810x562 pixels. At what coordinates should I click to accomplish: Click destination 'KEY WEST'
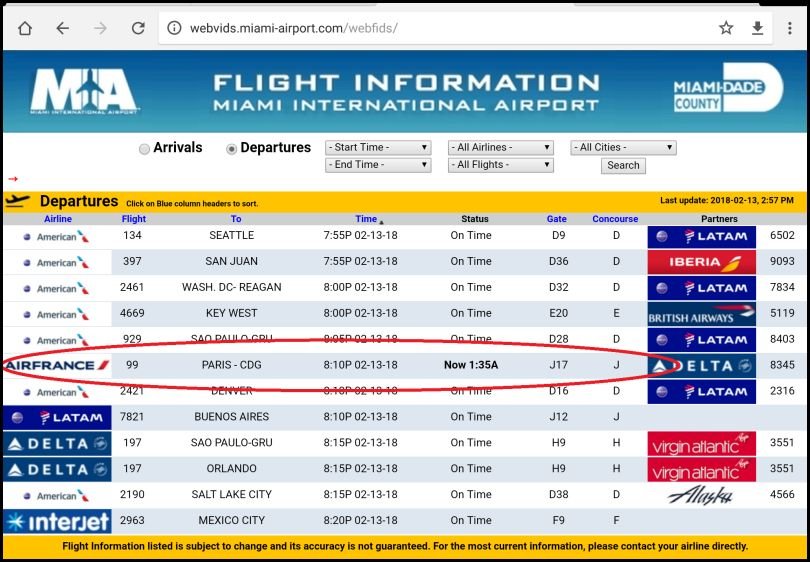coord(231,313)
